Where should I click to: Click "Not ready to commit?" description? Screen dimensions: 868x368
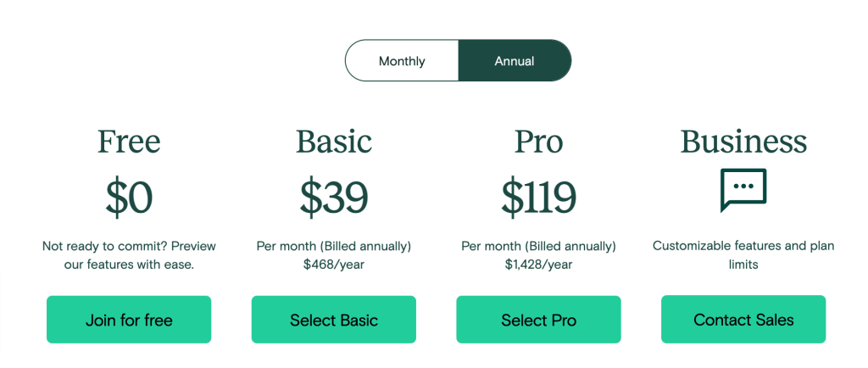pos(129,255)
